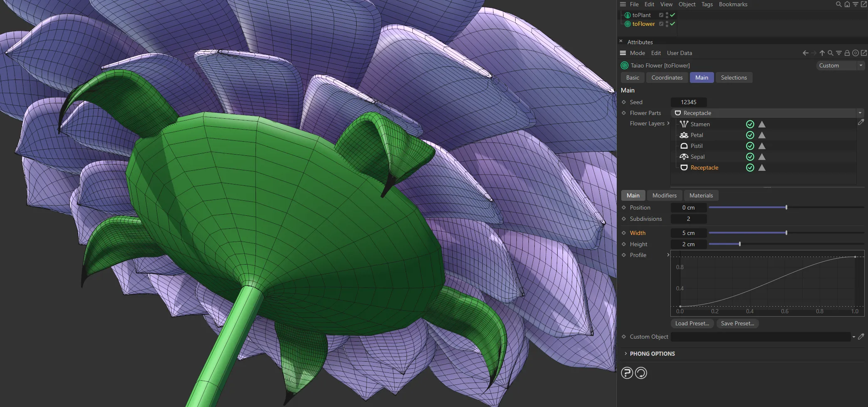The width and height of the screenshot is (868, 407).
Task: Select the Petal flower part icon
Action: [x=684, y=135]
